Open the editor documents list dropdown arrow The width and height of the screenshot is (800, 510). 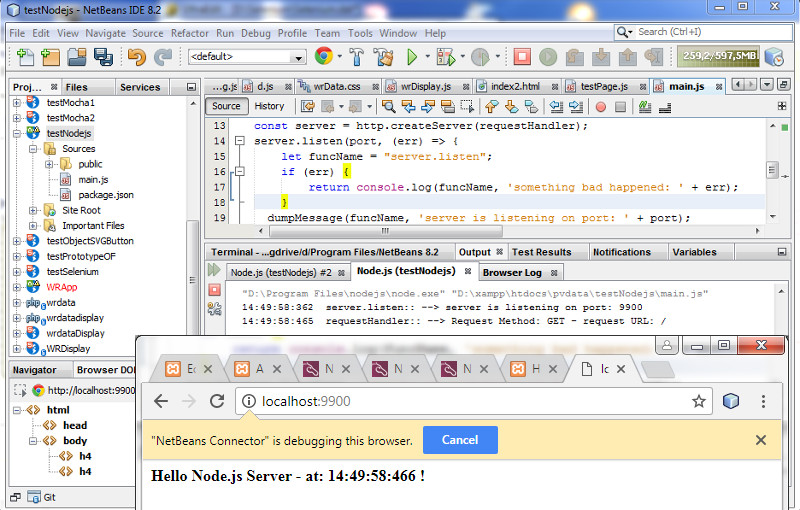[x=766, y=85]
